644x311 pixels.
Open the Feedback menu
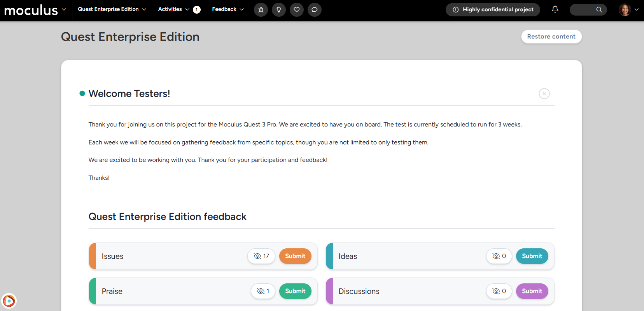[x=228, y=9]
